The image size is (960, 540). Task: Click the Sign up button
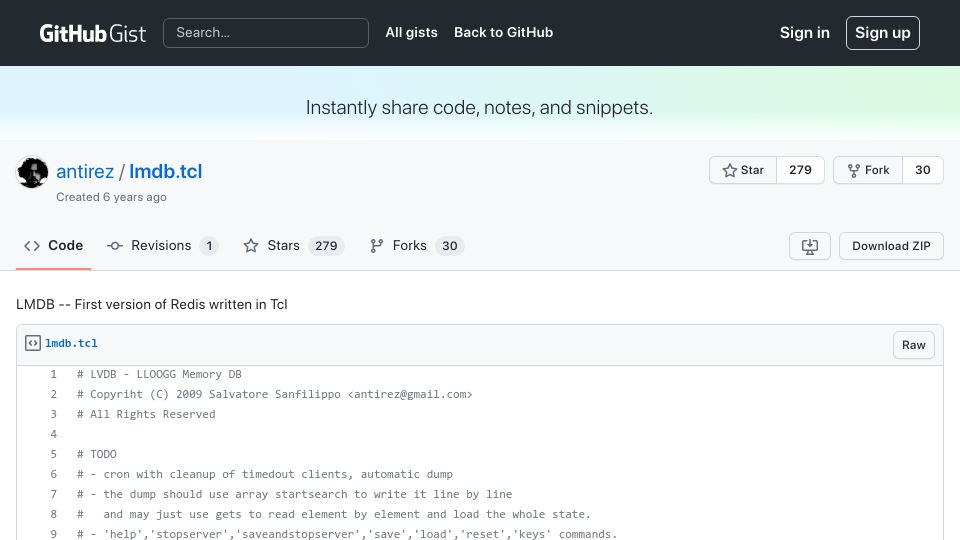882,33
